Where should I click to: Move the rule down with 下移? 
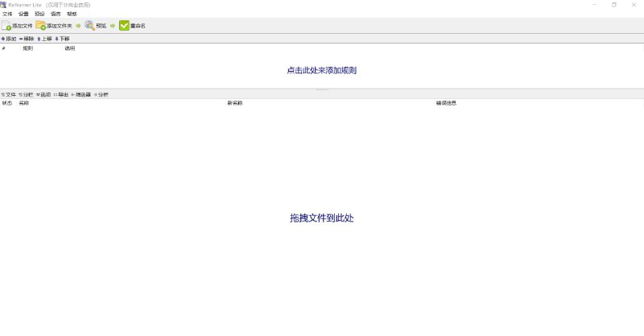62,39
